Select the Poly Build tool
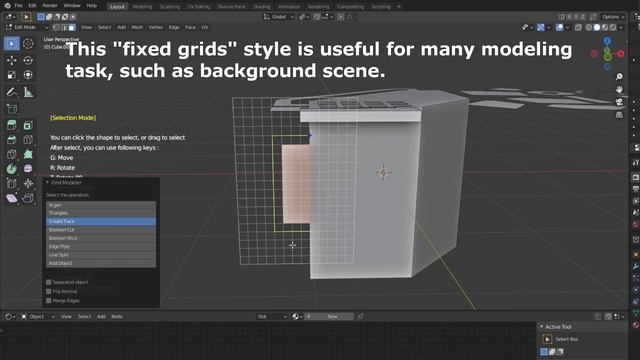 [x=28, y=154]
